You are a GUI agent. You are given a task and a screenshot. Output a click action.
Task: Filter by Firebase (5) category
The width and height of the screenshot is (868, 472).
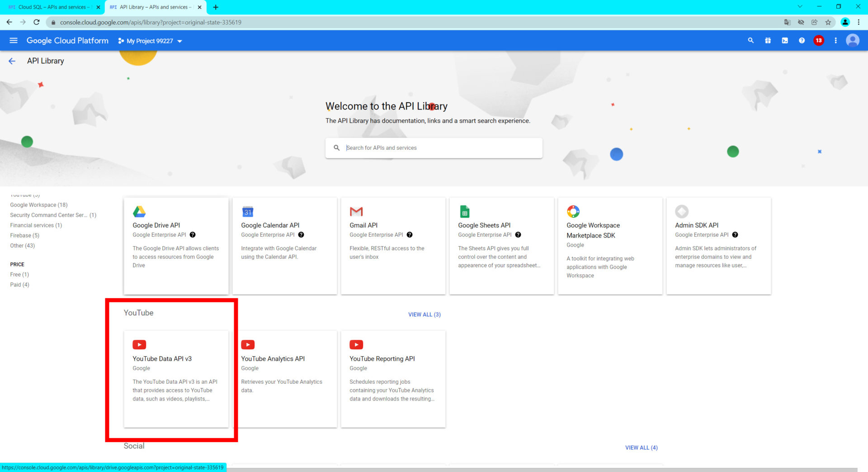(25, 235)
